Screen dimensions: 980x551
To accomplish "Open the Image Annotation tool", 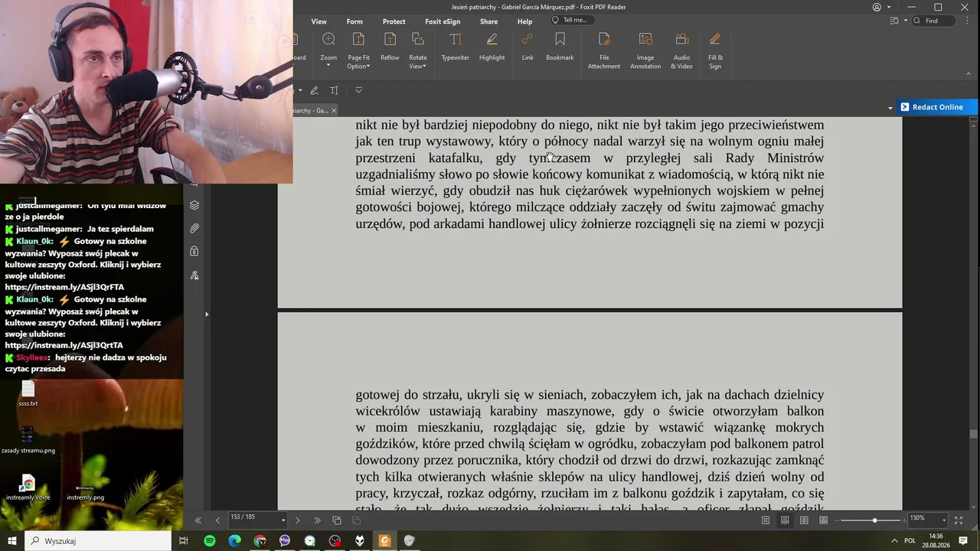I will point(645,51).
